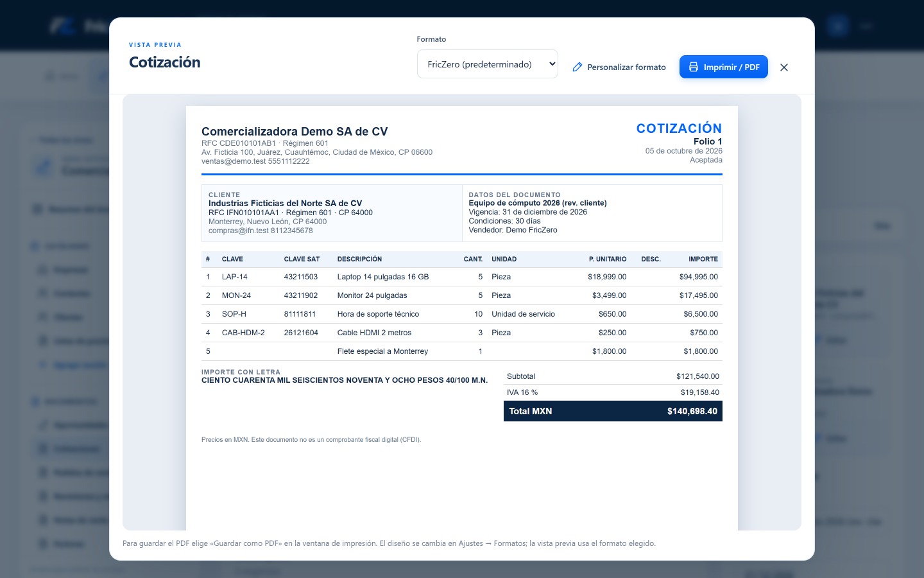Open the Formato dropdown
Viewport: 924px width, 578px height.
[488, 64]
